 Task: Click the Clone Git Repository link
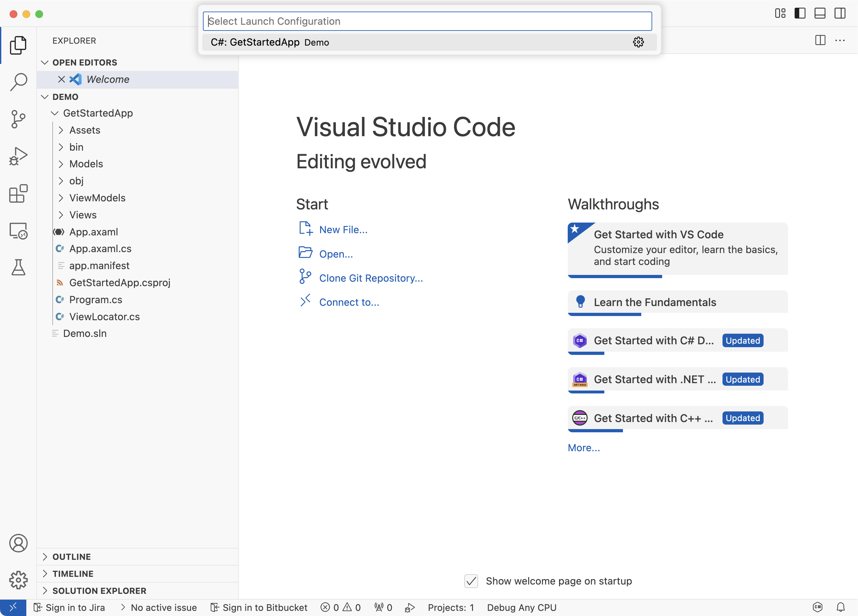(371, 278)
